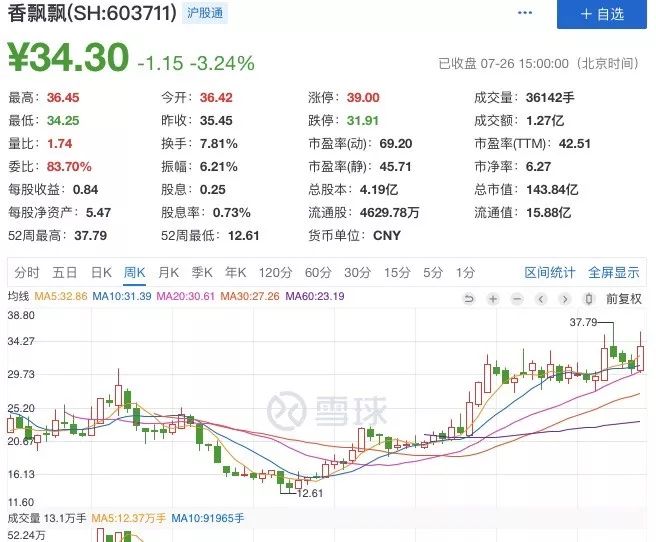Click the 市盈率(动) value 69.20

[x=396, y=144]
